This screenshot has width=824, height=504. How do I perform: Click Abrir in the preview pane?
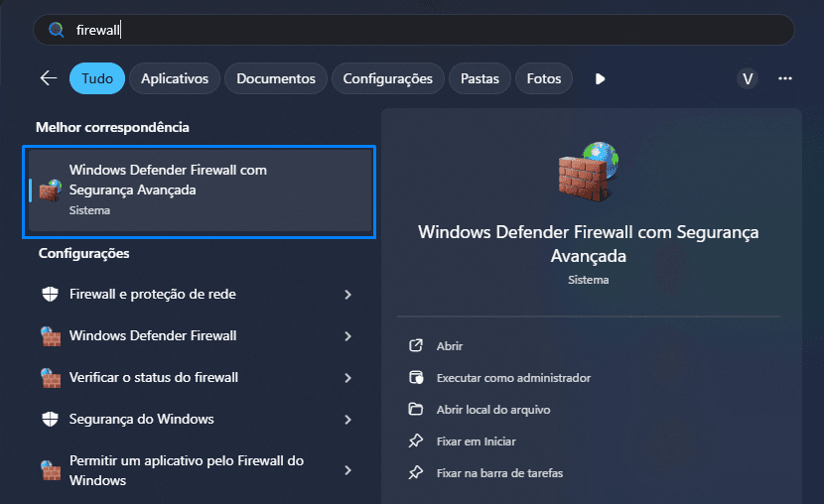pos(450,346)
